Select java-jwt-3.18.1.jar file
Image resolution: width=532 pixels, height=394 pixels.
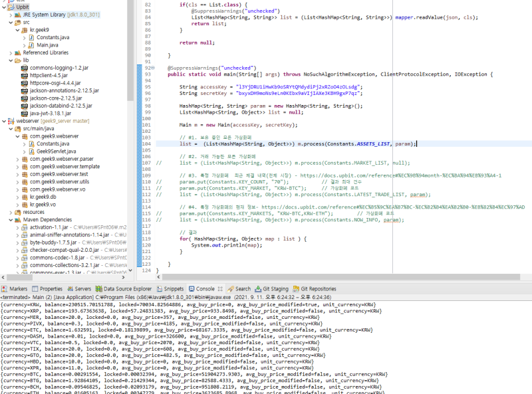(51, 114)
